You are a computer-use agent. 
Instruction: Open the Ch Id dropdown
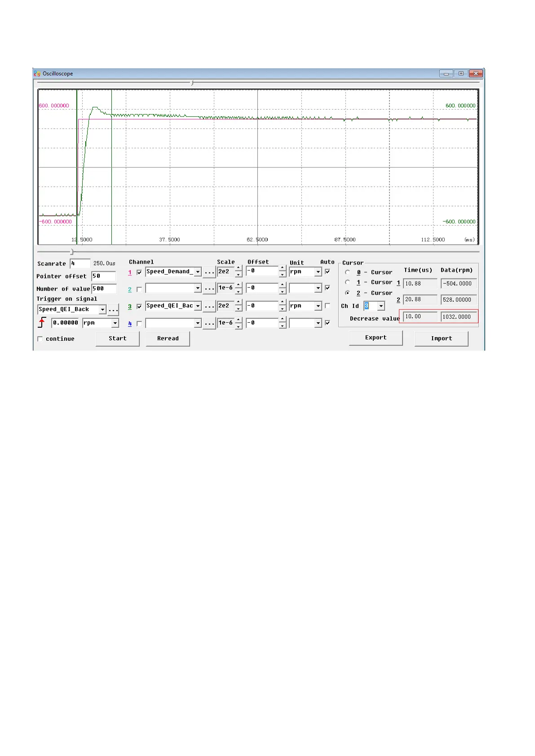click(x=381, y=306)
